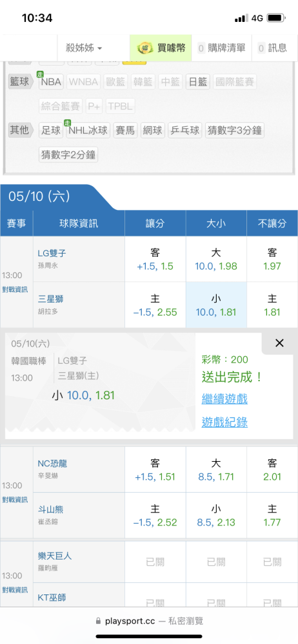Open the 殺姊姊 account dropdown
Viewport: 298px width, 644px height.
pyautogui.click(x=84, y=48)
